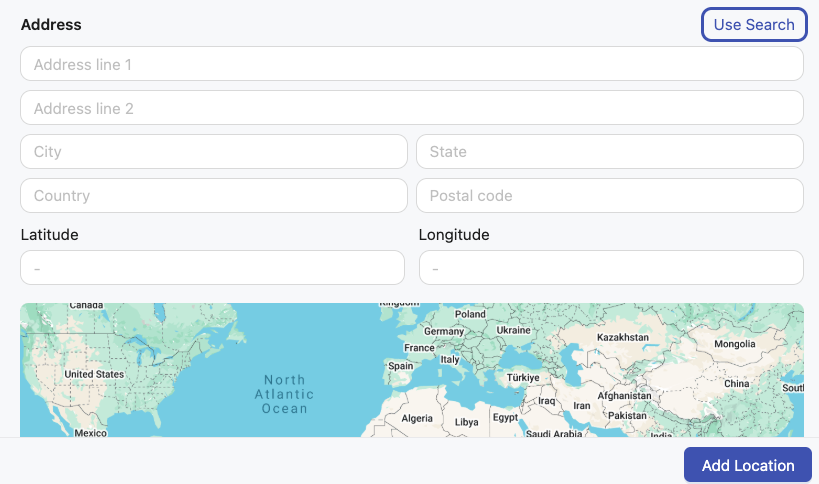Image resolution: width=819 pixels, height=484 pixels.
Task: Click Mongolia on the map
Action: point(734,344)
